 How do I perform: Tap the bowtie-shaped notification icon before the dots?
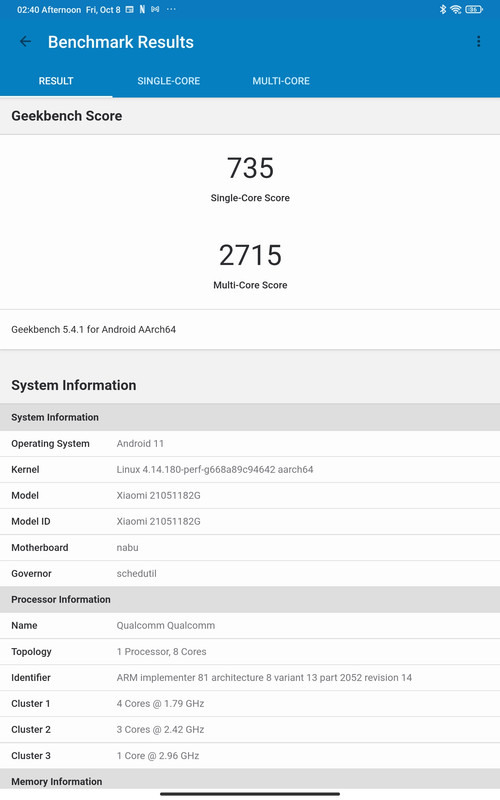coord(155,9)
